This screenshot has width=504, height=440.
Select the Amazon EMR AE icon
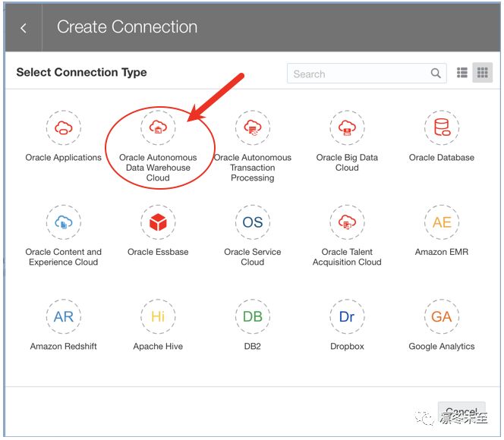pos(442,222)
